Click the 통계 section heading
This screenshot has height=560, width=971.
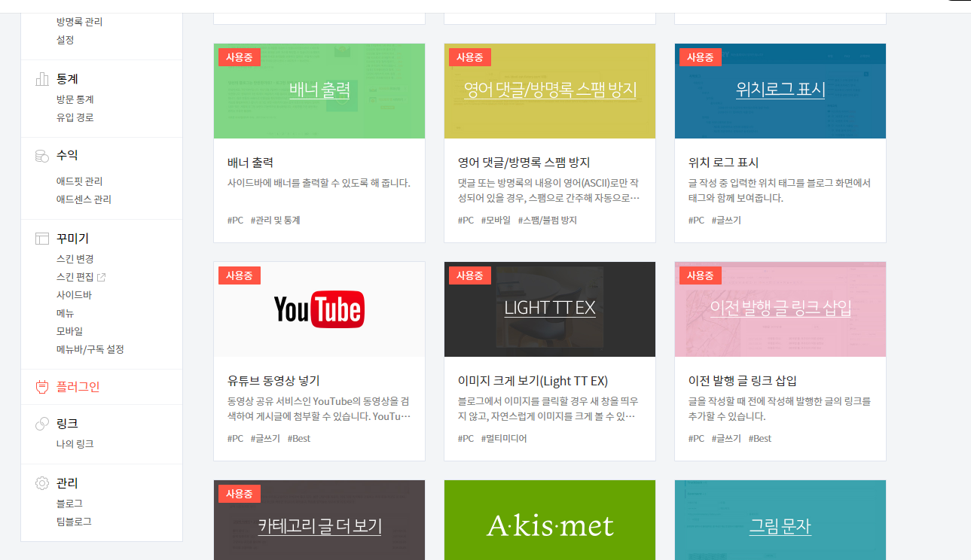[x=67, y=79]
